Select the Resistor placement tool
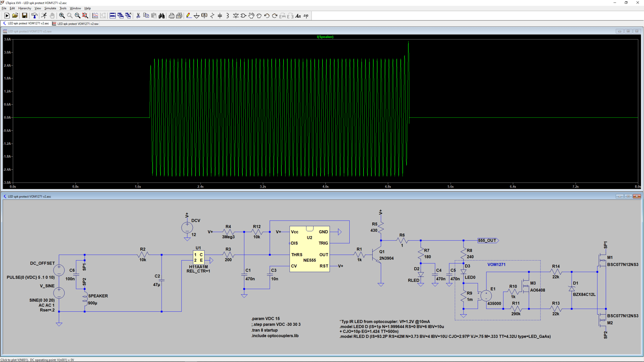 click(x=212, y=16)
